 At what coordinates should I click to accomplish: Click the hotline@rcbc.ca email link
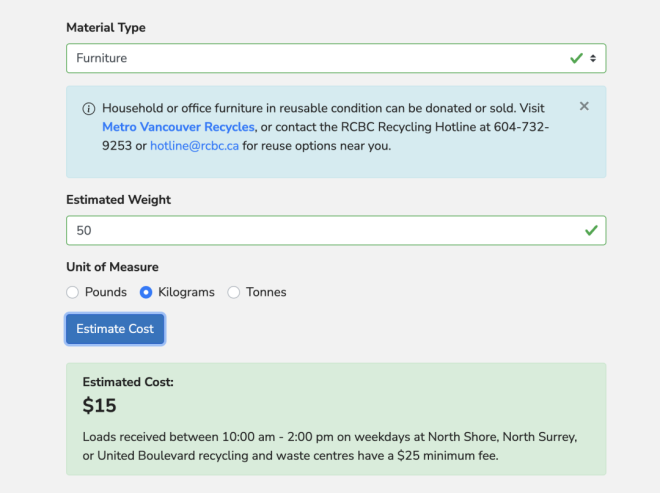[x=194, y=146]
